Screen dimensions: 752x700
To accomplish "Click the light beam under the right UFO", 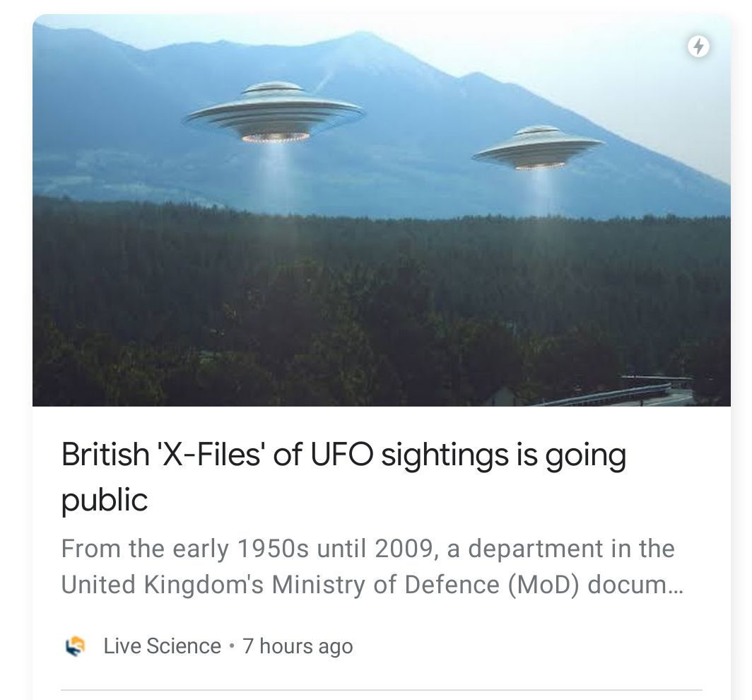I will point(541,191).
